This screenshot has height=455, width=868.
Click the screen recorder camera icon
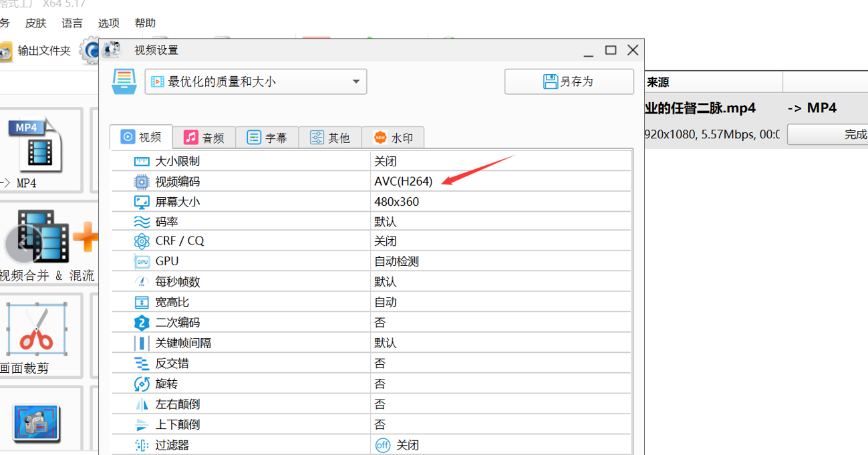36,422
